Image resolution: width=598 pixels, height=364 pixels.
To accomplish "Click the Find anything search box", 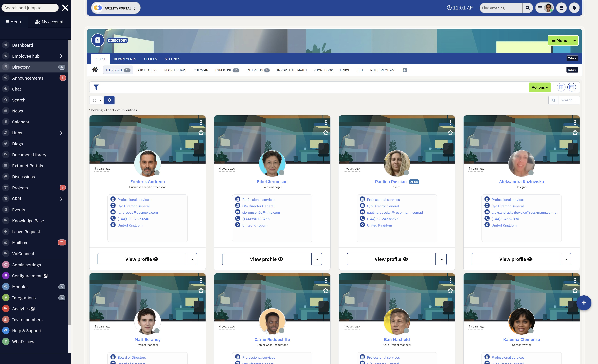I will pyautogui.click(x=501, y=8).
